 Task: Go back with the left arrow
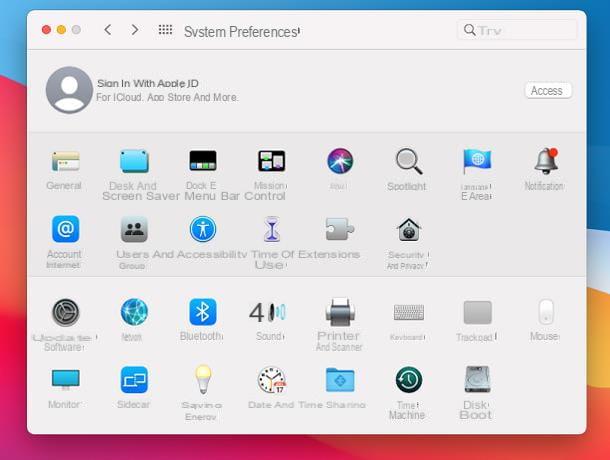click(108, 30)
